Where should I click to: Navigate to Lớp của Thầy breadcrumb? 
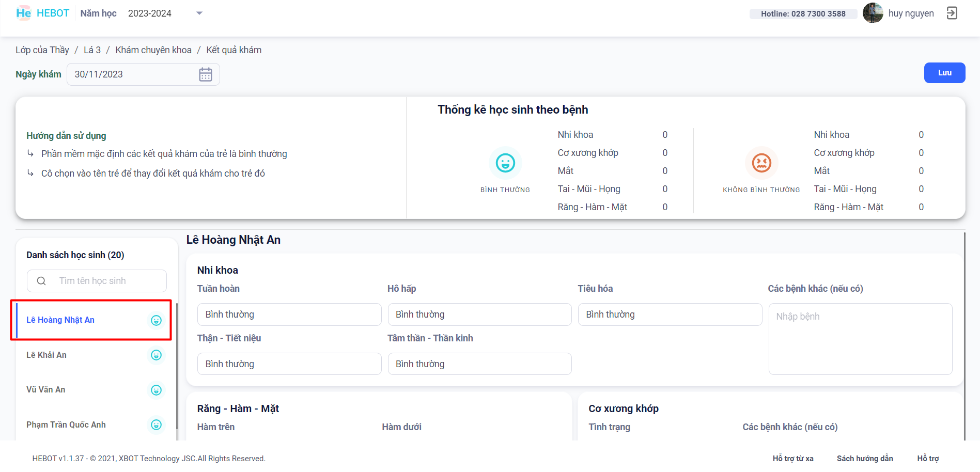[42, 50]
